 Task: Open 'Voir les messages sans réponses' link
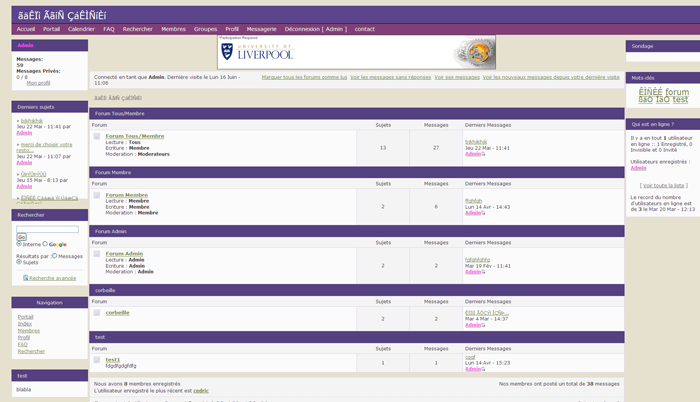[x=391, y=77]
